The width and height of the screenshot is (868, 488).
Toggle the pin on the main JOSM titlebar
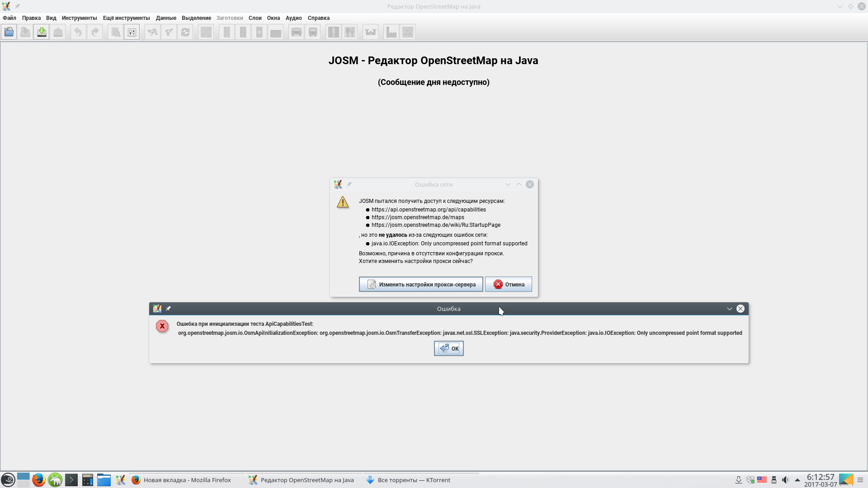[x=17, y=6]
